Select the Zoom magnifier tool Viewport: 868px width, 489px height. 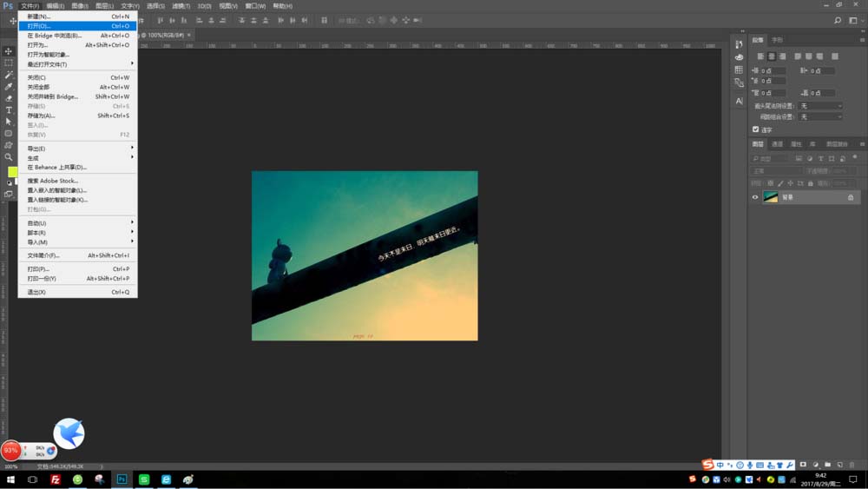[9, 156]
